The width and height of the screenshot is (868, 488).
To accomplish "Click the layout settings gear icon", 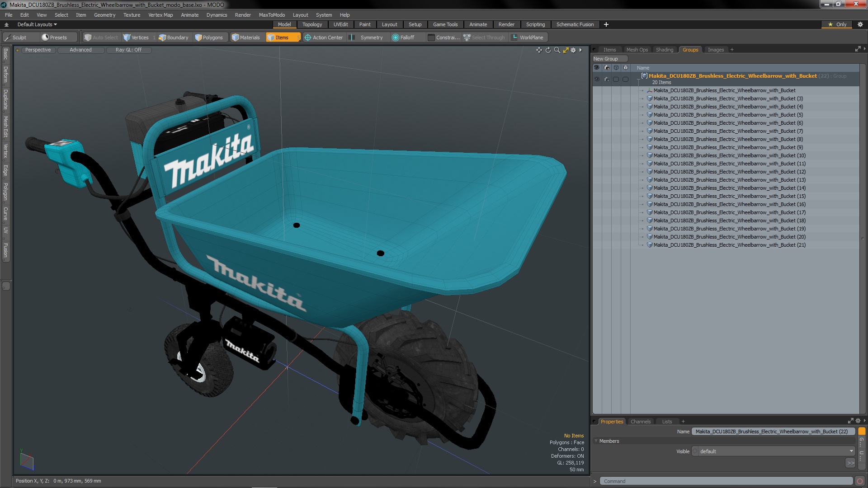I will [x=860, y=24].
